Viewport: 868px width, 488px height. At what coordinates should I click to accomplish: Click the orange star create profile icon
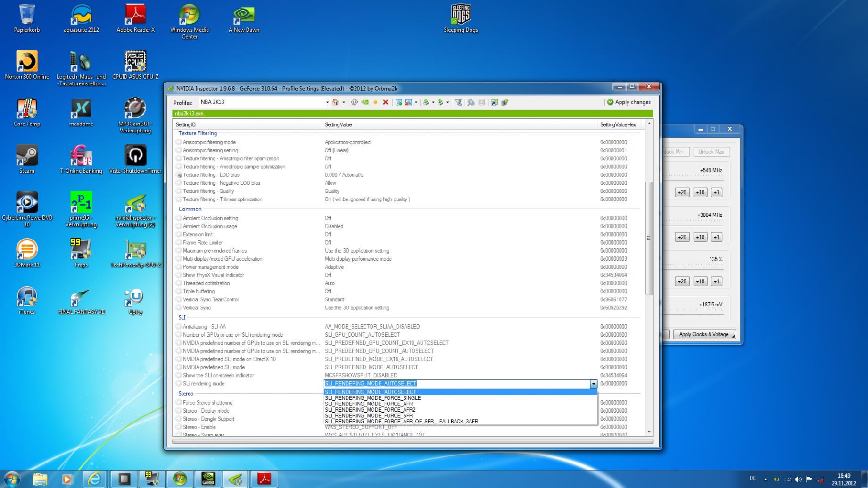pos(375,102)
